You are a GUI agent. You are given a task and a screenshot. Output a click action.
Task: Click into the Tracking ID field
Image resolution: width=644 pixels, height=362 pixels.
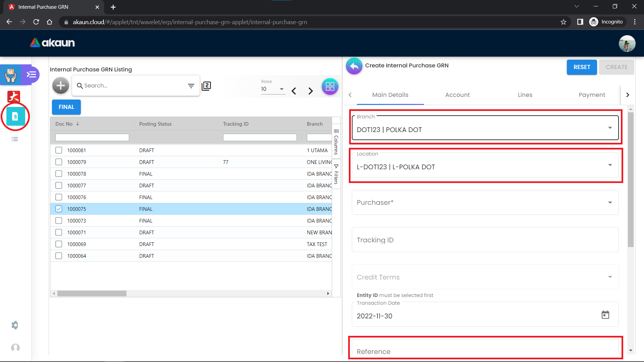(485, 240)
